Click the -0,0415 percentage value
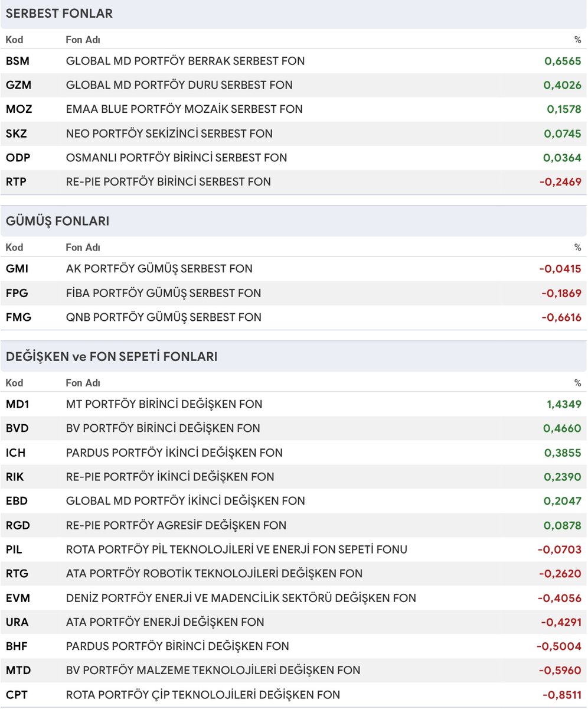This screenshot has width=588, height=709. (561, 269)
